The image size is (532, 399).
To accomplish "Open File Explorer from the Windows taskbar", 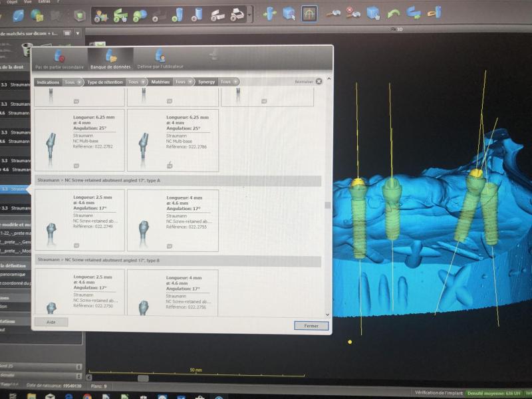I will point(31,396).
